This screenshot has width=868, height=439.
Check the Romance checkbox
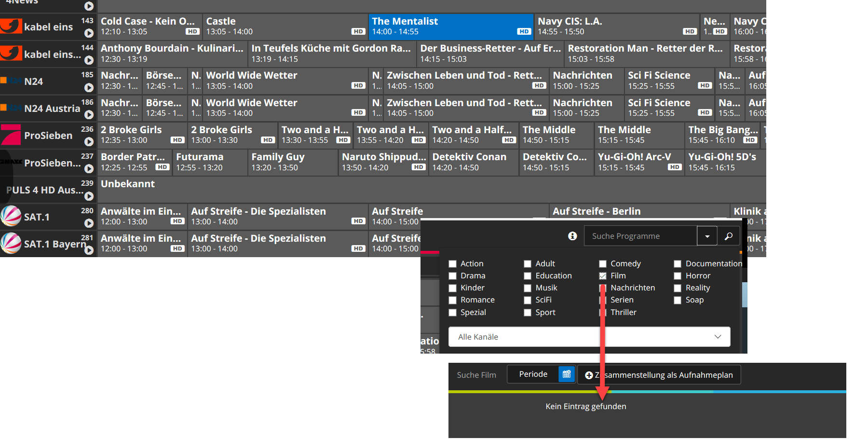(452, 300)
